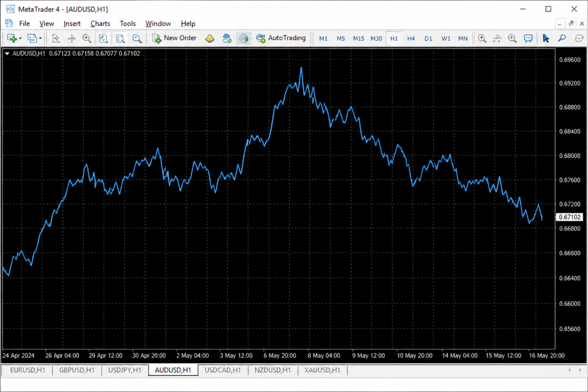Screen dimensions: 588x392
Task: Open the View menu
Action: (47, 24)
